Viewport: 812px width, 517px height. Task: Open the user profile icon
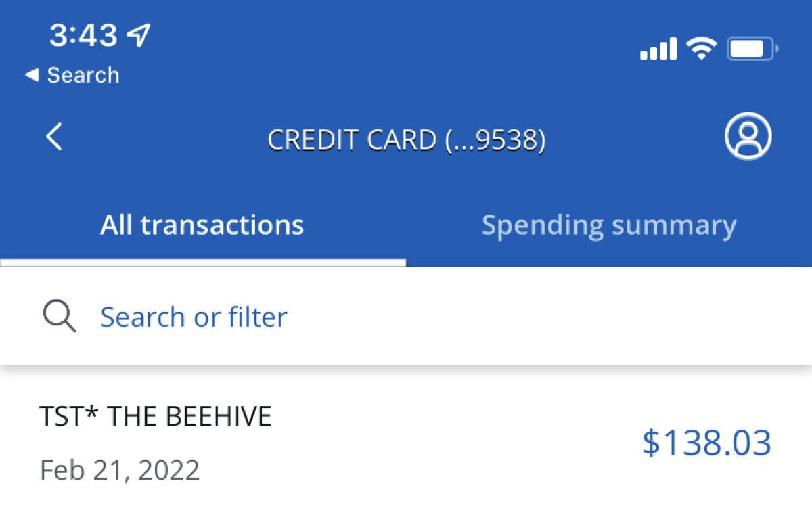(748, 136)
